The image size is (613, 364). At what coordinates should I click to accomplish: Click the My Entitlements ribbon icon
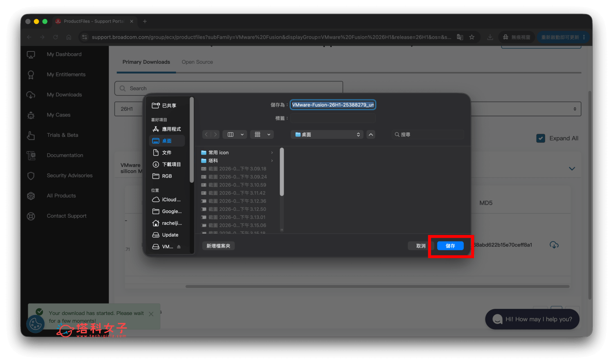coord(31,75)
